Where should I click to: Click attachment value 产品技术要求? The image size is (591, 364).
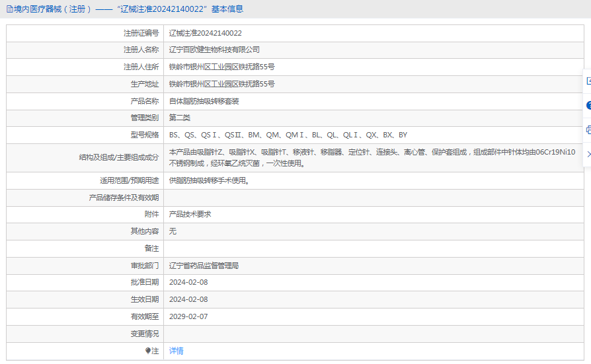(190, 215)
